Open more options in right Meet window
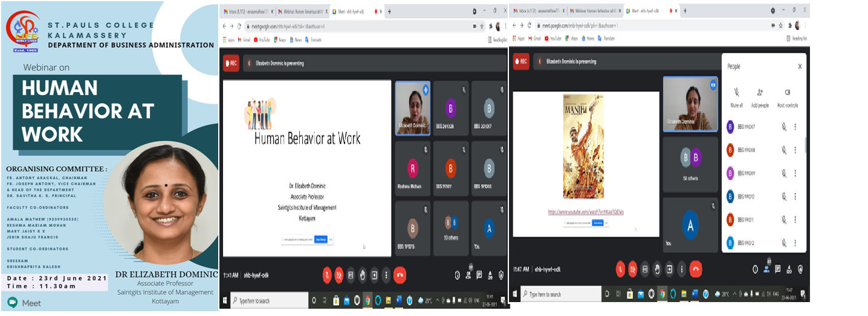The width and height of the screenshot is (868, 316). click(x=681, y=268)
